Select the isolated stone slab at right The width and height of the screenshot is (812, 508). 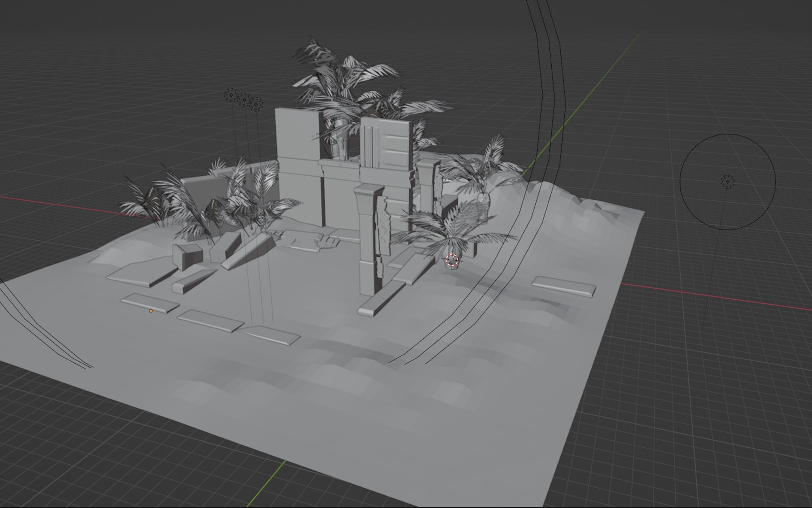[564, 286]
